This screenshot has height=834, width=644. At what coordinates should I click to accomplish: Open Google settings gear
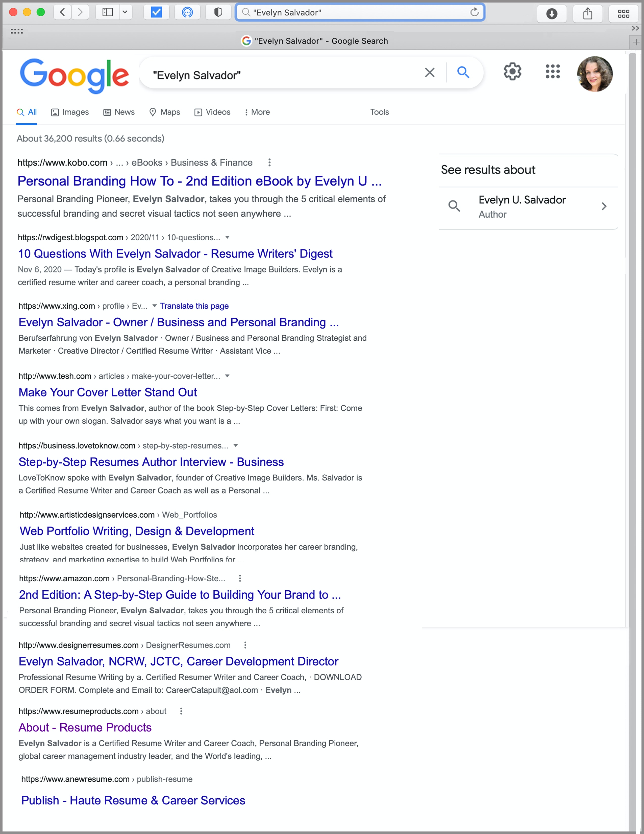pos(512,72)
